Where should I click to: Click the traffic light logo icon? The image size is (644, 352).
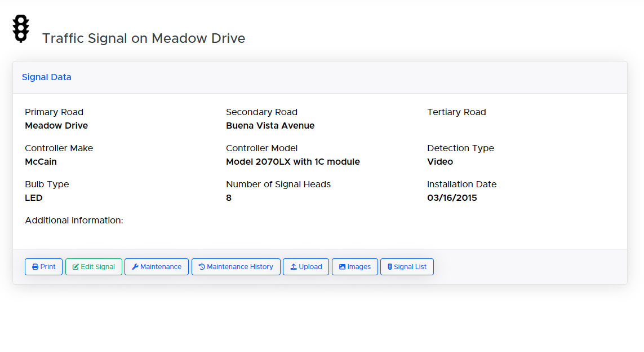[21, 29]
